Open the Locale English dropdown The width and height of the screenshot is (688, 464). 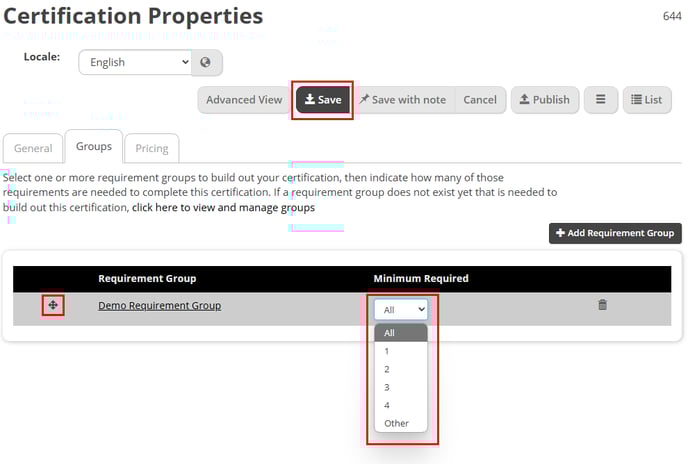pyautogui.click(x=135, y=62)
